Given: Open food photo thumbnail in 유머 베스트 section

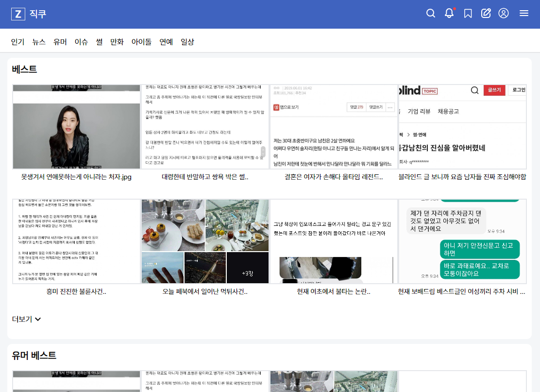Looking at the screenshot, I should (334, 381).
